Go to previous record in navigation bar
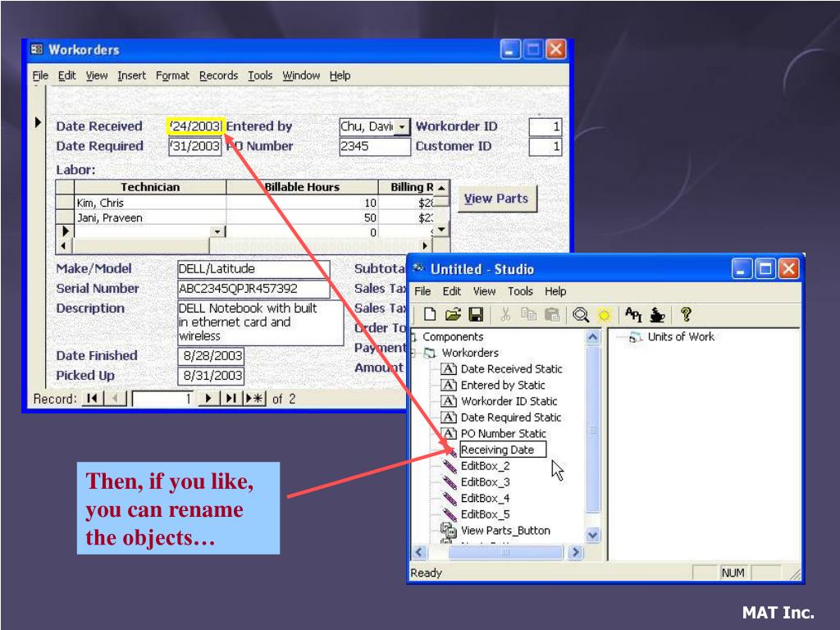 115,399
